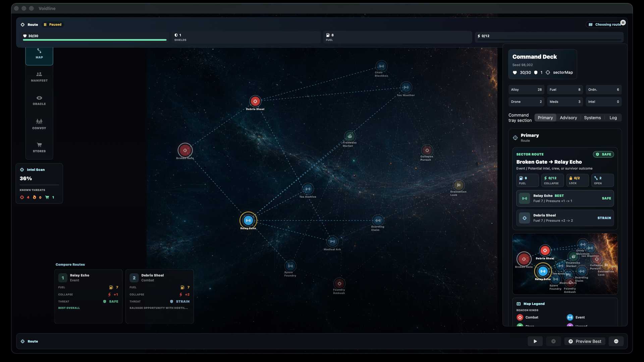Switch to the Advisory tab
The image size is (644, 362).
pos(568,118)
